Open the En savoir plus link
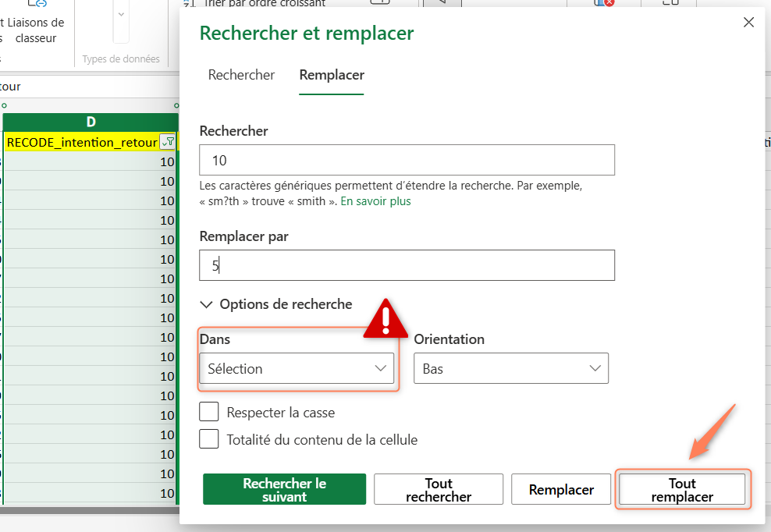The height and width of the screenshot is (532, 771). click(375, 201)
